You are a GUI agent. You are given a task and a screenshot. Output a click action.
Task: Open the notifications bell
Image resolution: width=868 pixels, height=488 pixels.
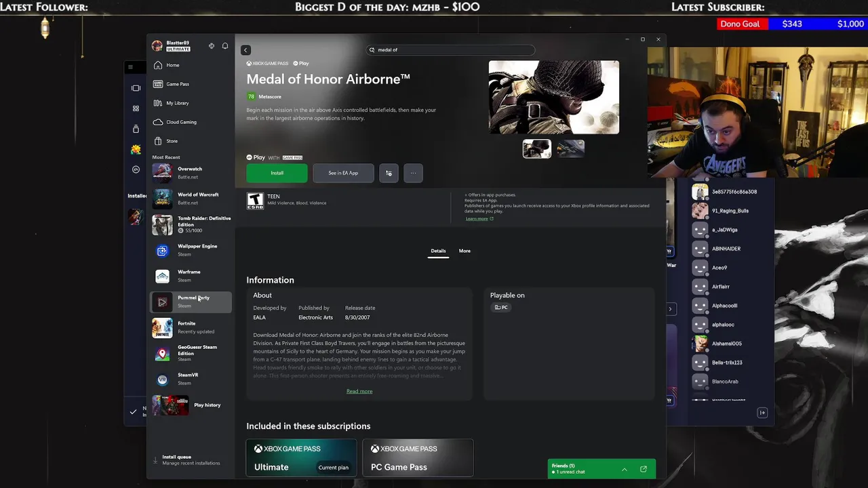[x=225, y=46]
